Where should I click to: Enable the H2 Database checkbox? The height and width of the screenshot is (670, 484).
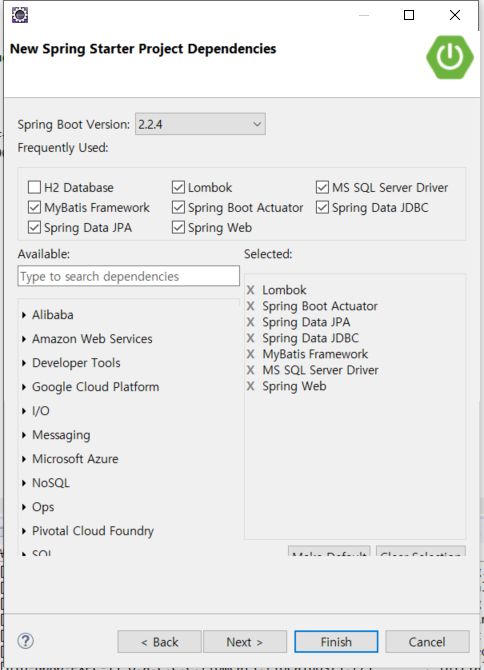tap(34, 187)
